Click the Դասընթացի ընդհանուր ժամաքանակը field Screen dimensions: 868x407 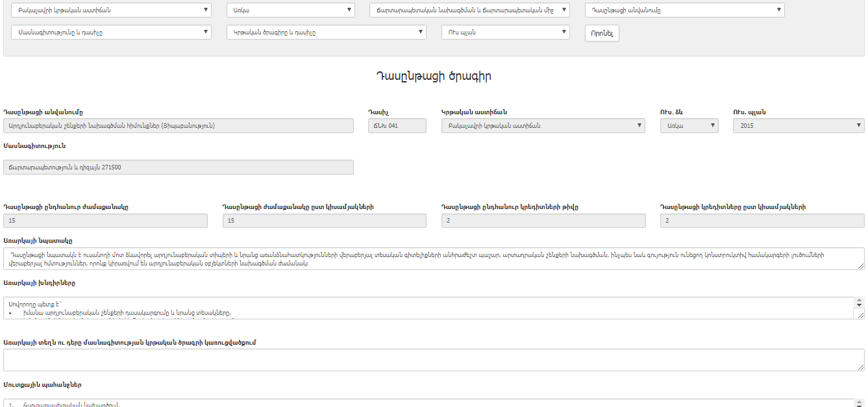pyautogui.click(x=105, y=221)
